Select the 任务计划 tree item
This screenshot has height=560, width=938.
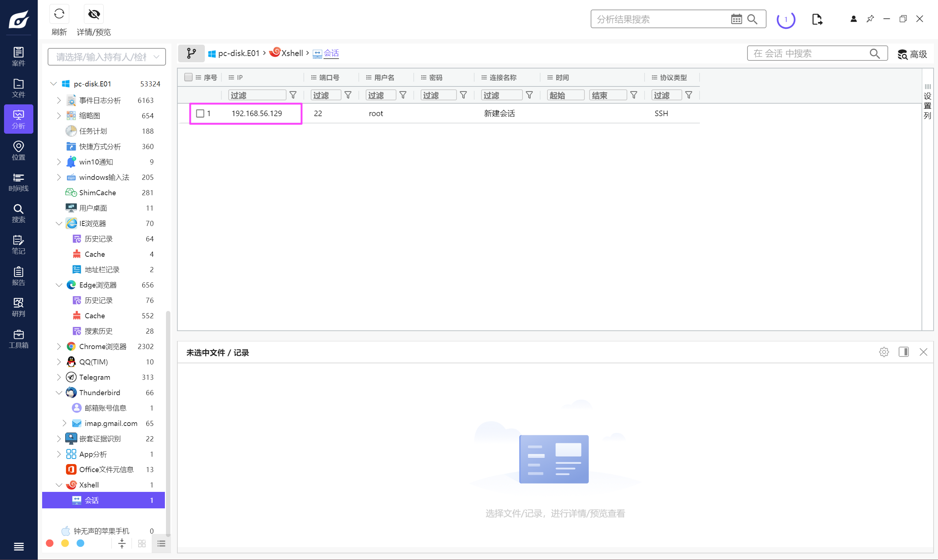tap(93, 131)
